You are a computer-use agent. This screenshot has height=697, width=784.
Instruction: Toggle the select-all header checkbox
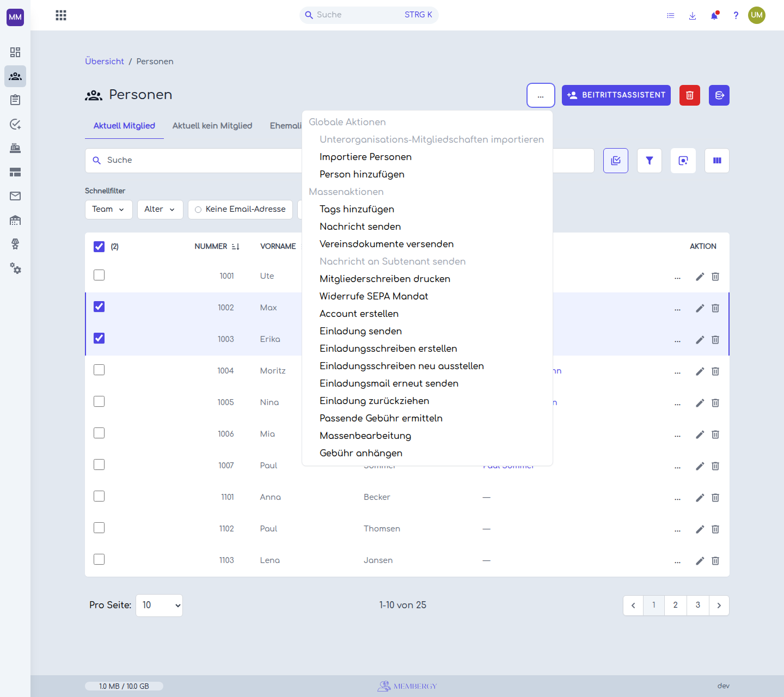(99, 247)
